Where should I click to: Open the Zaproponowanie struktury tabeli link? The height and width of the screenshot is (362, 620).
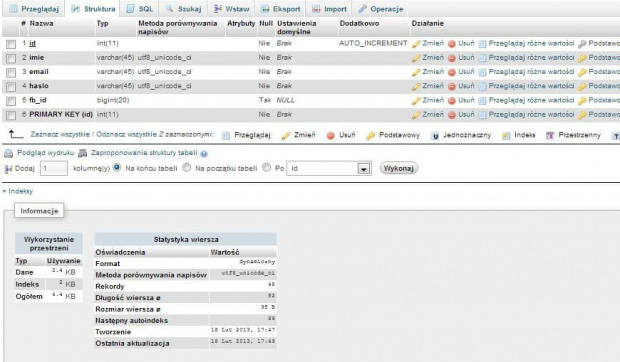[144, 153]
